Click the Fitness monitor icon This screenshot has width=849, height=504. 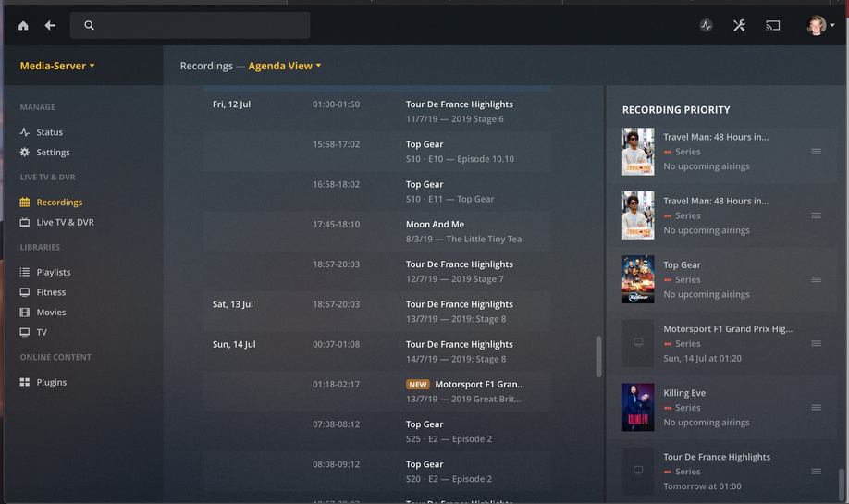pos(24,292)
